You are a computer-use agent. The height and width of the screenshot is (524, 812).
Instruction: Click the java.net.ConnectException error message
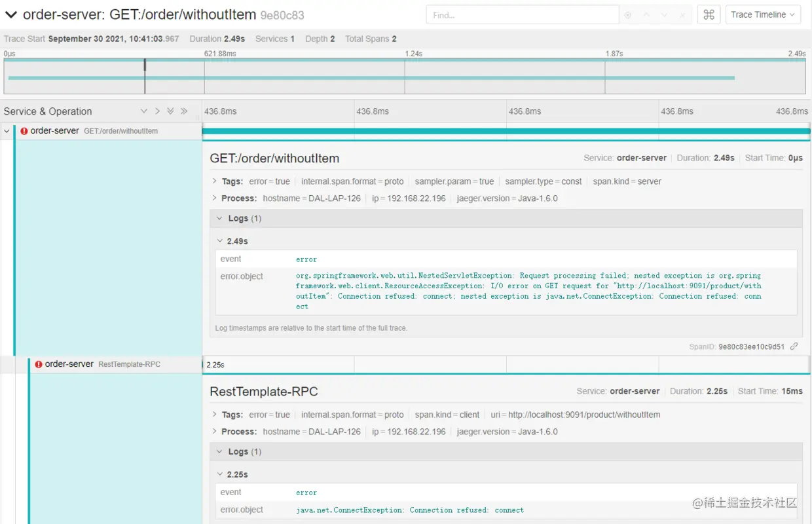[410, 510]
